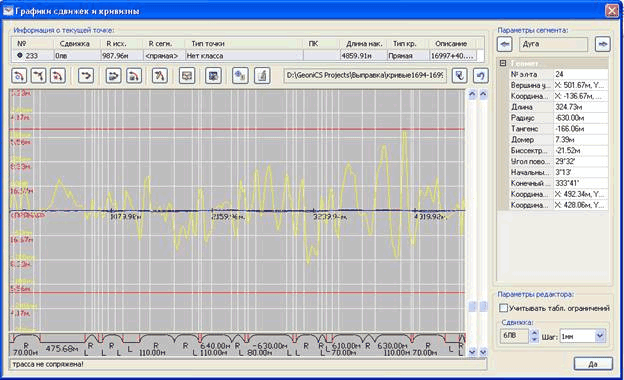Click the red turning-arrow toolbar icon
The image size is (624, 380).
pyautogui.click(x=86, y=76)
